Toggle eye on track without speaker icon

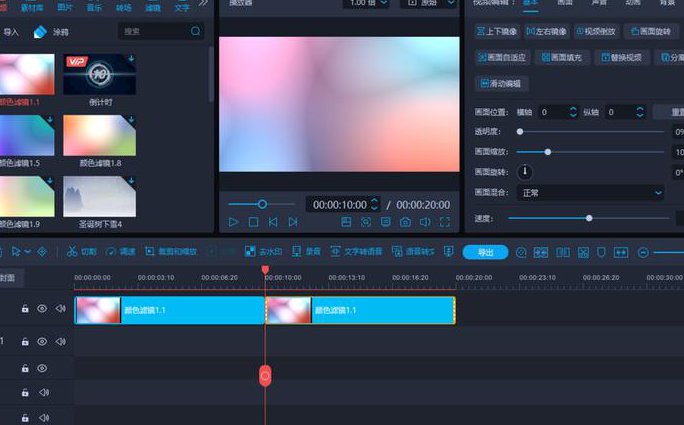pos(42,368)
